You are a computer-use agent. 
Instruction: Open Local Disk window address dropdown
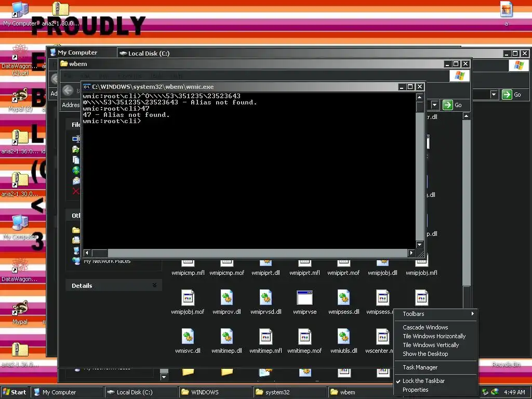click(494, 95)
